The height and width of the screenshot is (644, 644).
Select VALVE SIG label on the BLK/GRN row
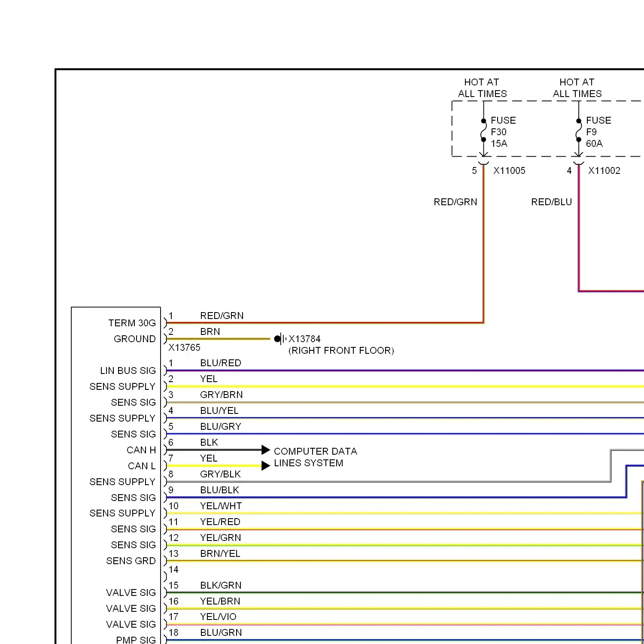(131, 592)
